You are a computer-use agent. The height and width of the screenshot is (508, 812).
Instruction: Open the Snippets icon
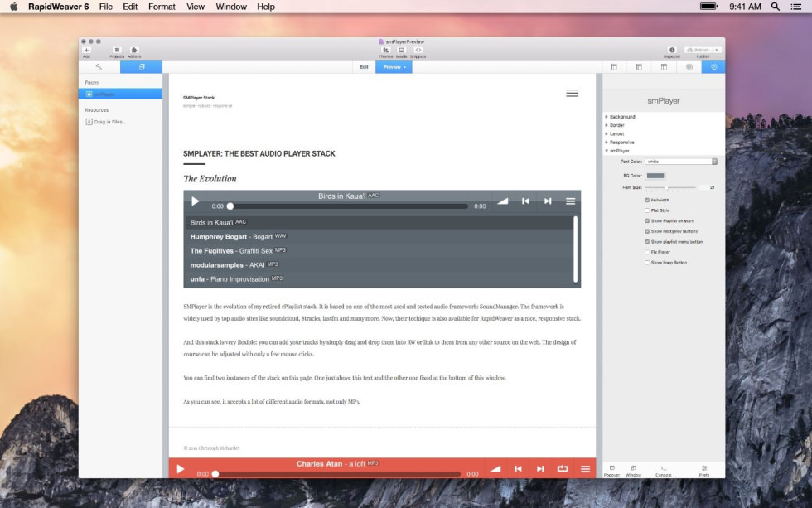pos(418,51)
